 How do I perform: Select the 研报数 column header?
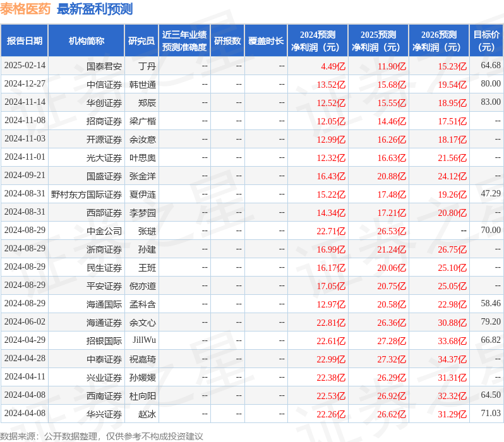pos(227,41)
